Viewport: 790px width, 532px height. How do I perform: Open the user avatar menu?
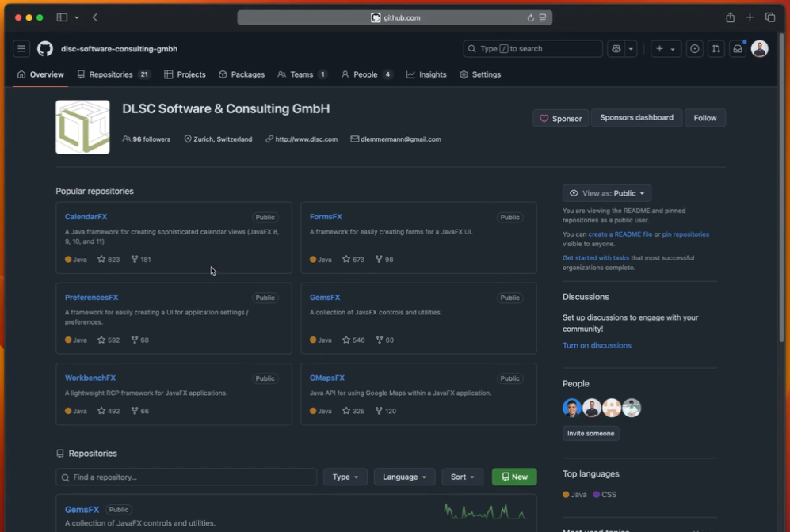coord(759,49)
